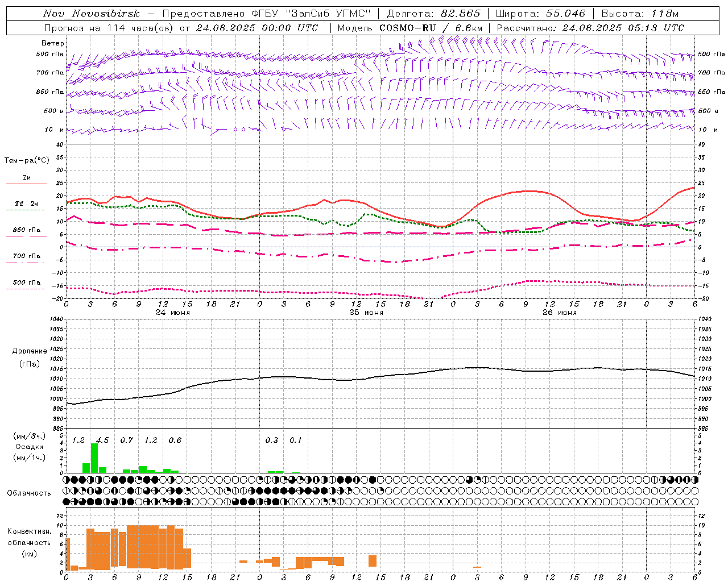
Task: Click the Ветер wind section label
Action: (x=53, y=43)
